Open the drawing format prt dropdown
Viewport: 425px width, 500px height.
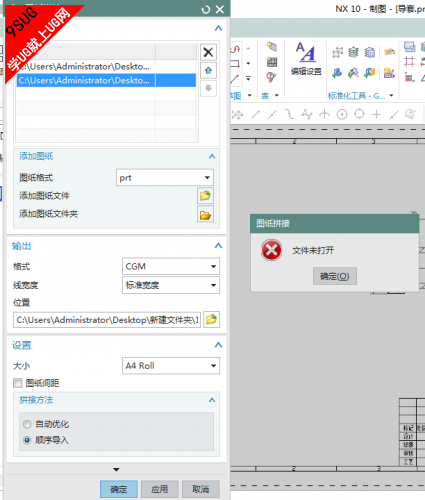[165, 178]
